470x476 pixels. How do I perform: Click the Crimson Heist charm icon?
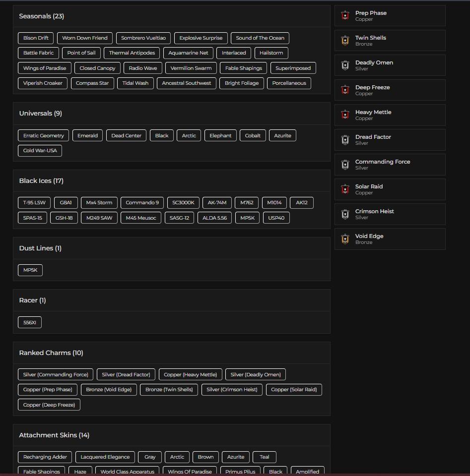tap(345, 214)
